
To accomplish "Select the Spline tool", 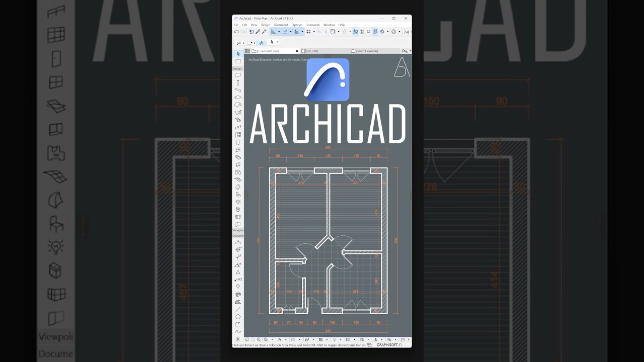I will point(238,332).
